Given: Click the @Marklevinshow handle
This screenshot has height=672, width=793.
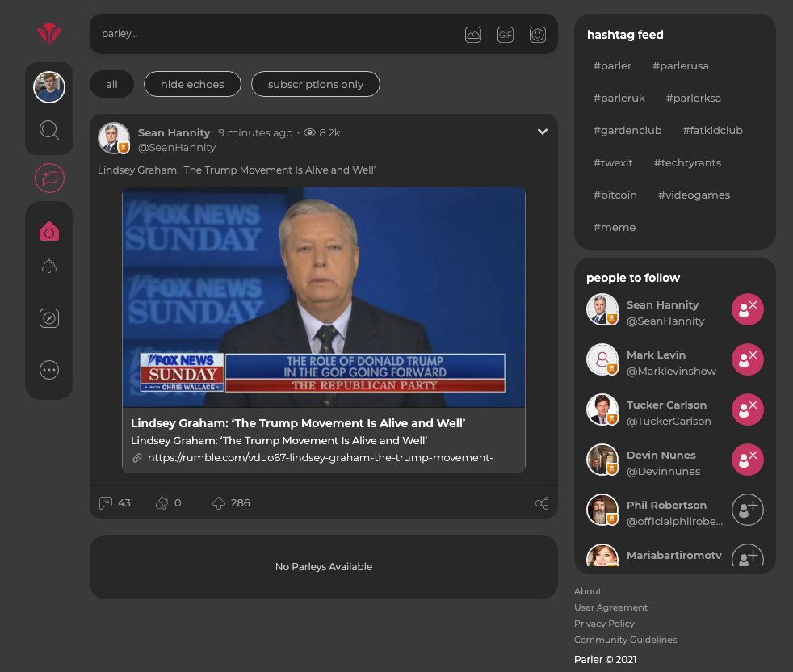Looking at the screenshot, I should click(671, 371).
